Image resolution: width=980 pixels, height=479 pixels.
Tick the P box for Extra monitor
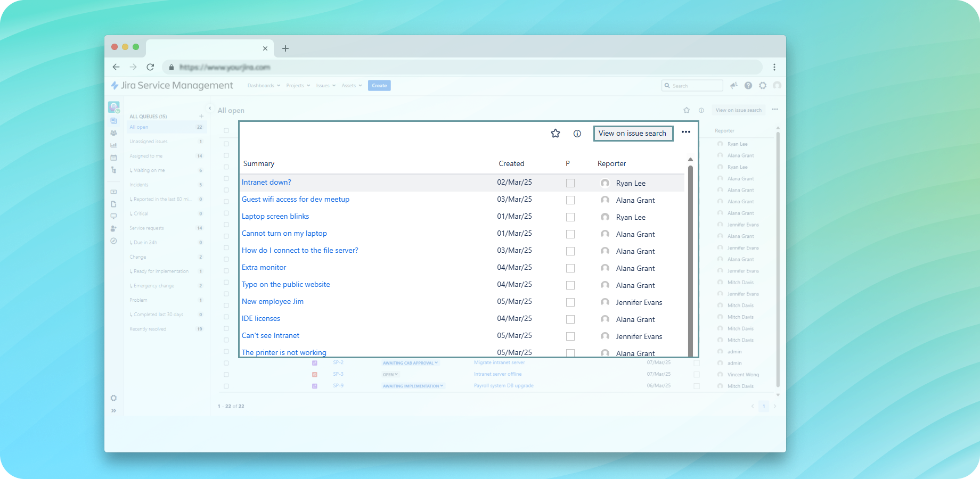(570, 268)
